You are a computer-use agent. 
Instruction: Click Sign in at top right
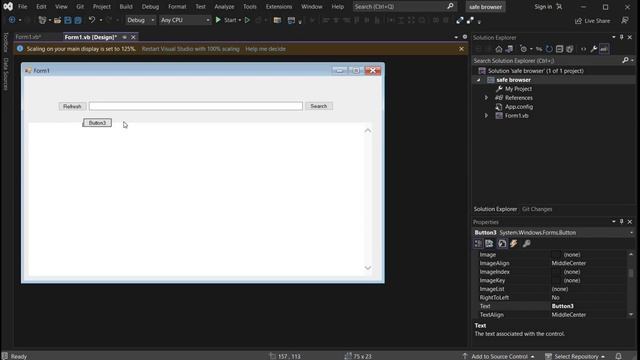[x=543, y=7]
